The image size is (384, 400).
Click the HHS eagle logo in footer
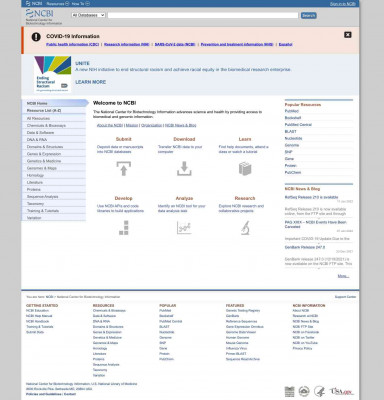319,391
